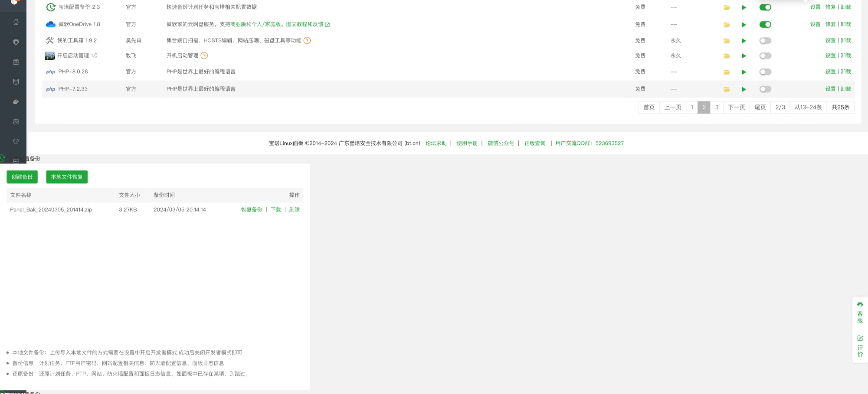Enable the 开启启动管理 home-display switch

coord(765,56)
